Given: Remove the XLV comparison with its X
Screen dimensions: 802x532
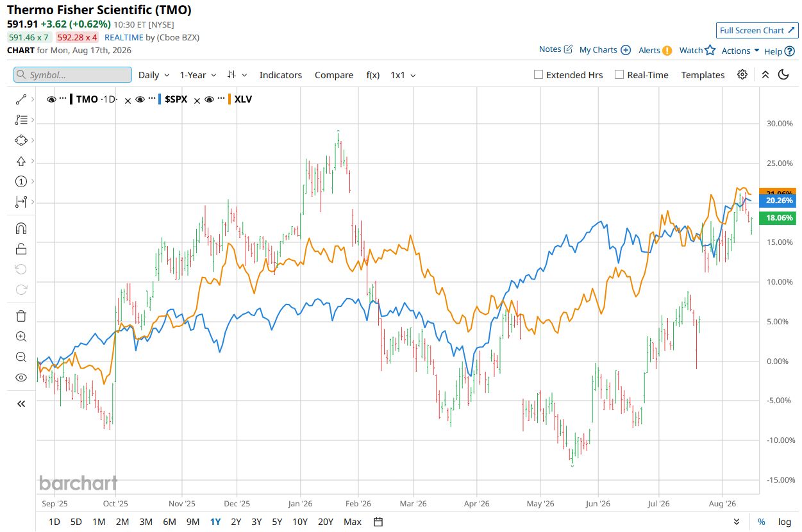Looking at the screenshot, I should coord(197,101).
